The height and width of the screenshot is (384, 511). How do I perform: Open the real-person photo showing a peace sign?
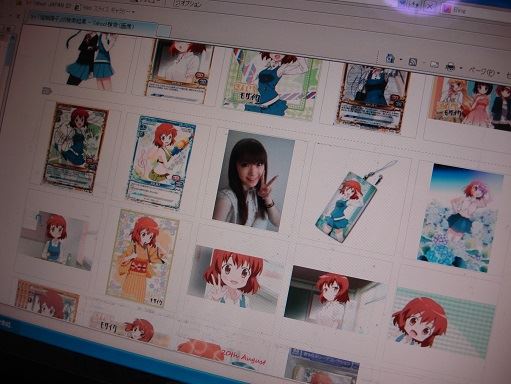pyautogui.click(x=253, y=181)
